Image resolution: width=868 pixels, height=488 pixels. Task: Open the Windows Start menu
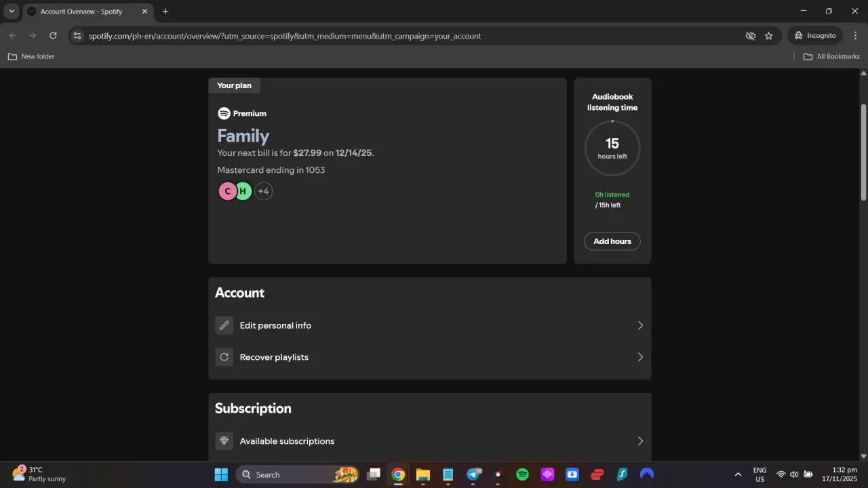pos(221,474)
